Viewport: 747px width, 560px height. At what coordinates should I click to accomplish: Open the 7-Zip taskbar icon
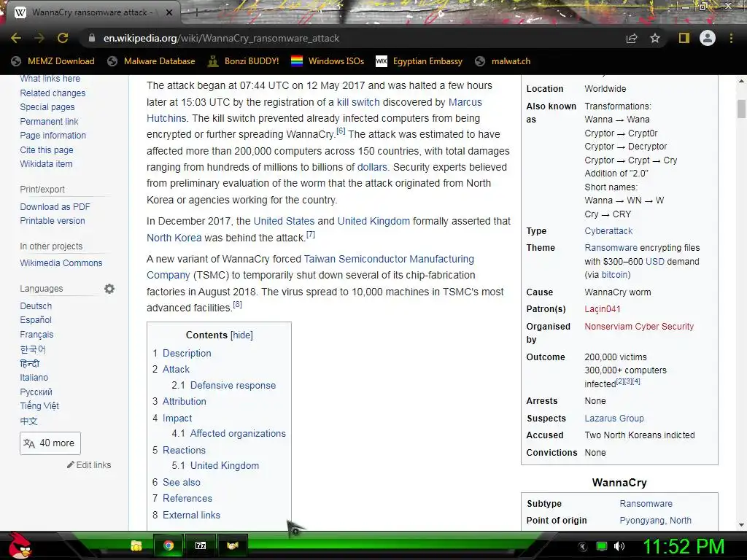201,545
